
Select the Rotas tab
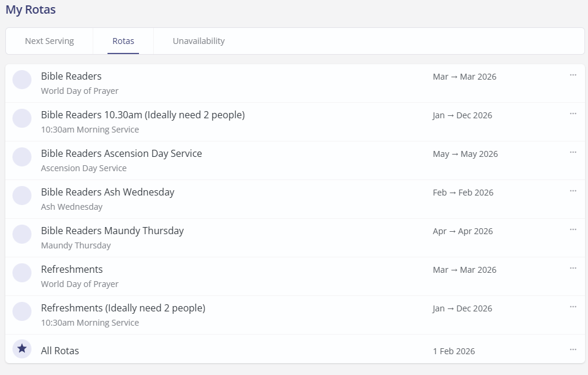click(123, 41)
